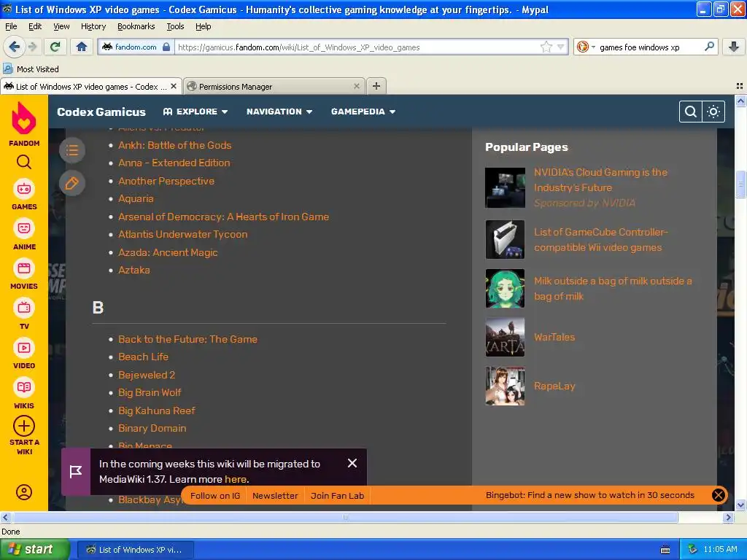Open the downloads arrow icon
The height and width of the screenshot is (560, 747).
pyautogui.click(x=734, y=47)
